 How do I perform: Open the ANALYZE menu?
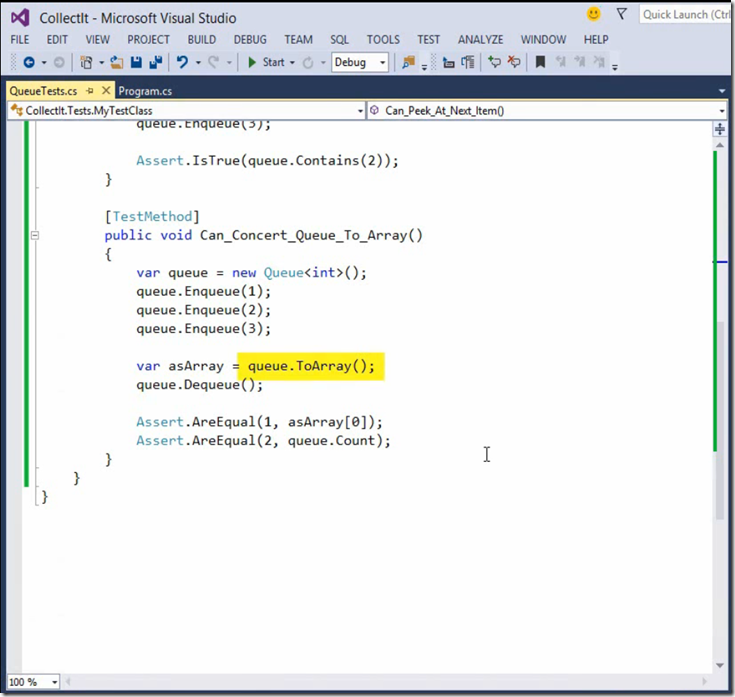coord(480,39)
